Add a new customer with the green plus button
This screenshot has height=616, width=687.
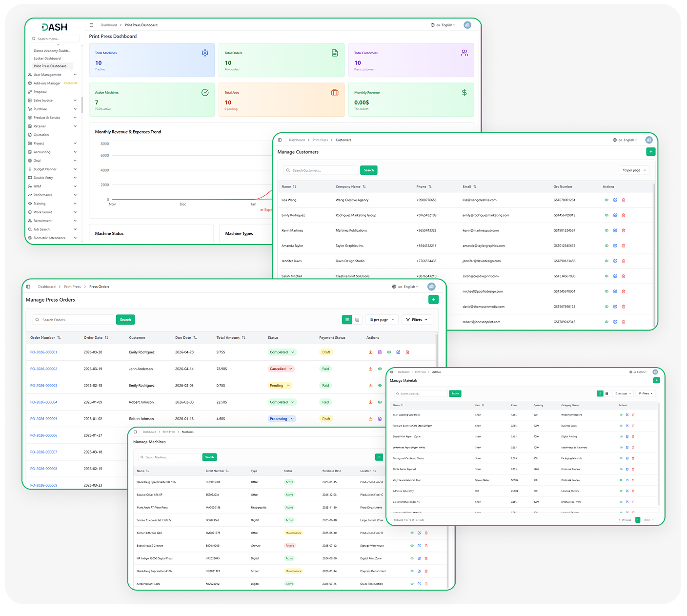650,152
